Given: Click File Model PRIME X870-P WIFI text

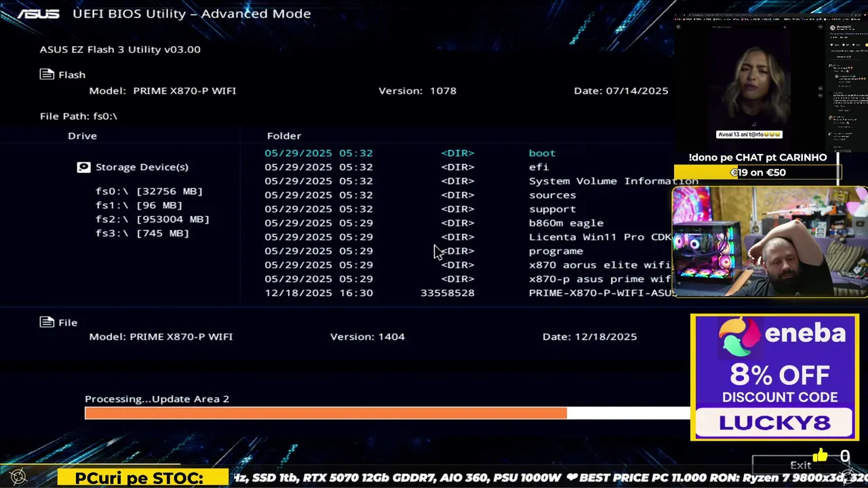Looking at the screenshot, I should [x=161, y=336].
